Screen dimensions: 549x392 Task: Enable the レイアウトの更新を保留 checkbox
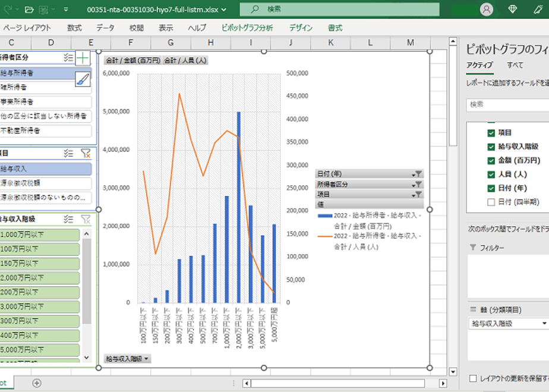pyautogui.click(x=473, y=378)
